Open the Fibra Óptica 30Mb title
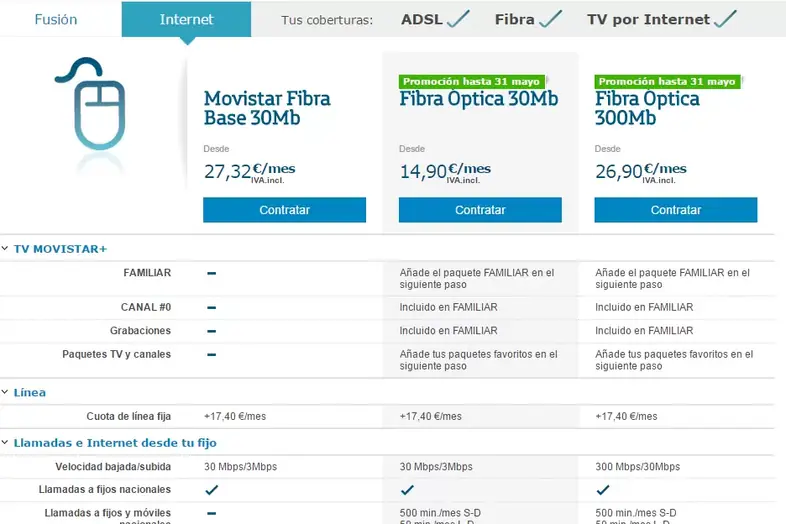 pyautogui.click(x=479, y=99)
